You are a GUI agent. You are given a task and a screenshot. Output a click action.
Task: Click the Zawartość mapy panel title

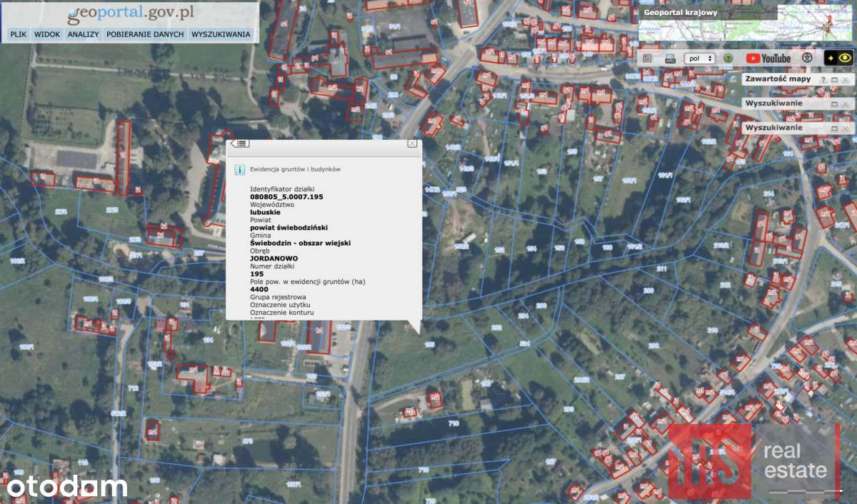[x=778, y=79]
